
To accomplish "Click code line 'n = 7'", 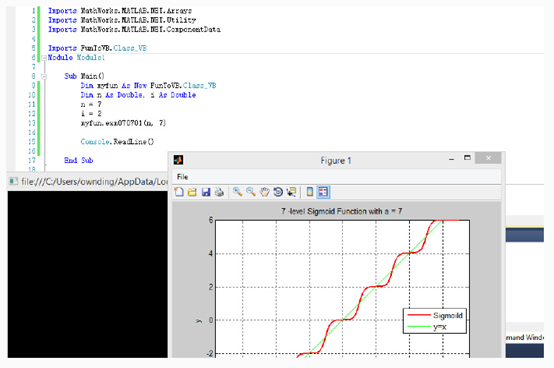I will [91, 104].
